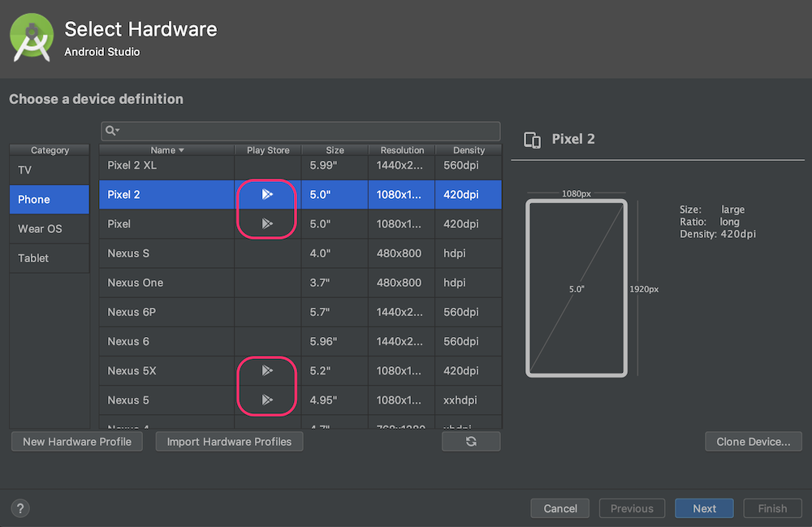Sort devices by the Name column arrow
Image resolution: width=812 pixels, height=527 pixels.
(x=181, y=150)
